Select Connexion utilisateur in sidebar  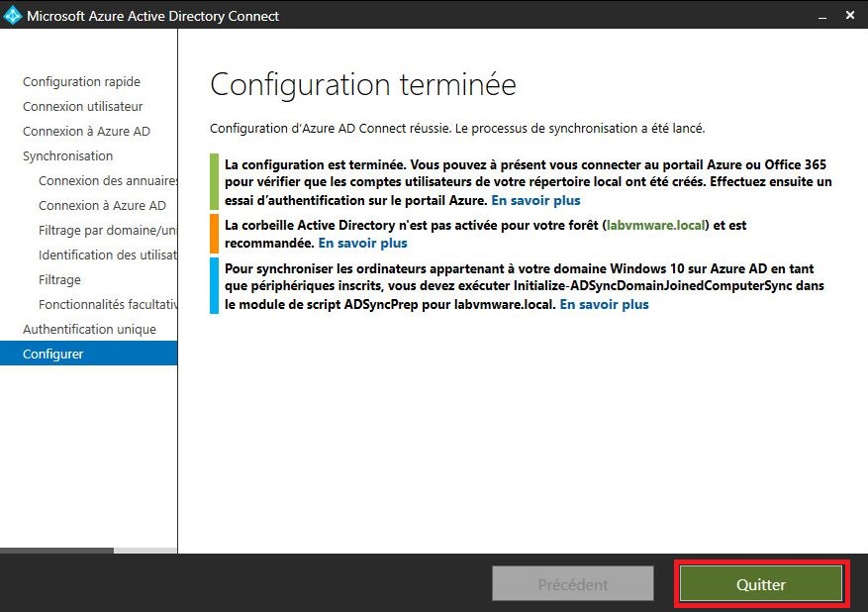coord(82,106)
